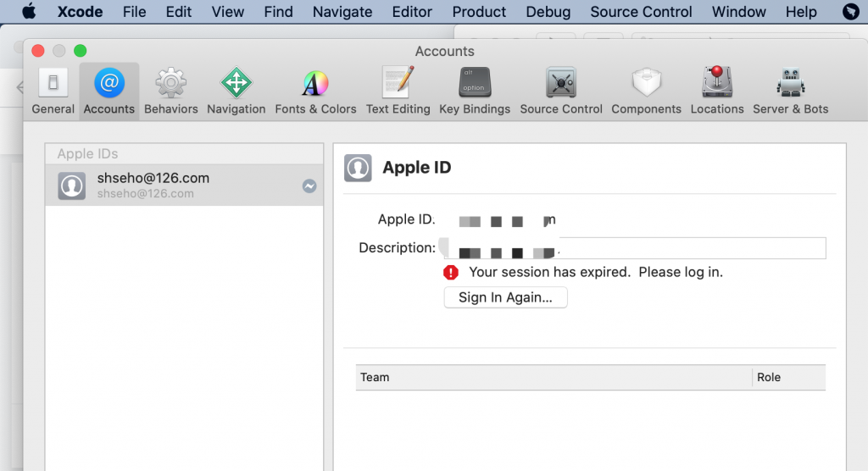Open the Find menu
The height and width of the screenshot is (471, 868).
click(278, 12)
